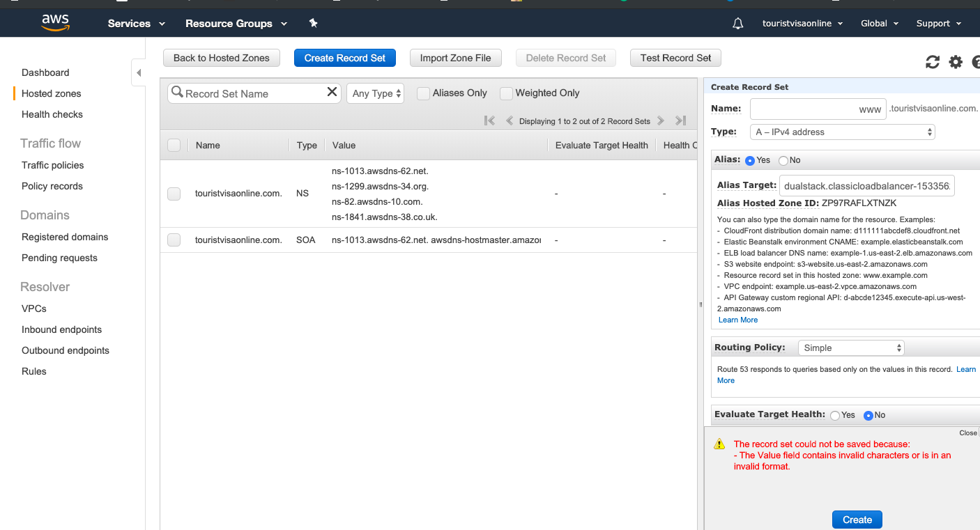Viewport: 980px width, 530px height.
Task: Click the Name input field containing www
Action: (818, 109)
